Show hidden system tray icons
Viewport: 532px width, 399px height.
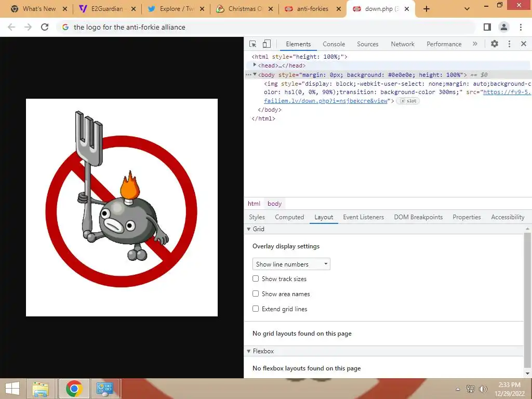tap(458, 389)
